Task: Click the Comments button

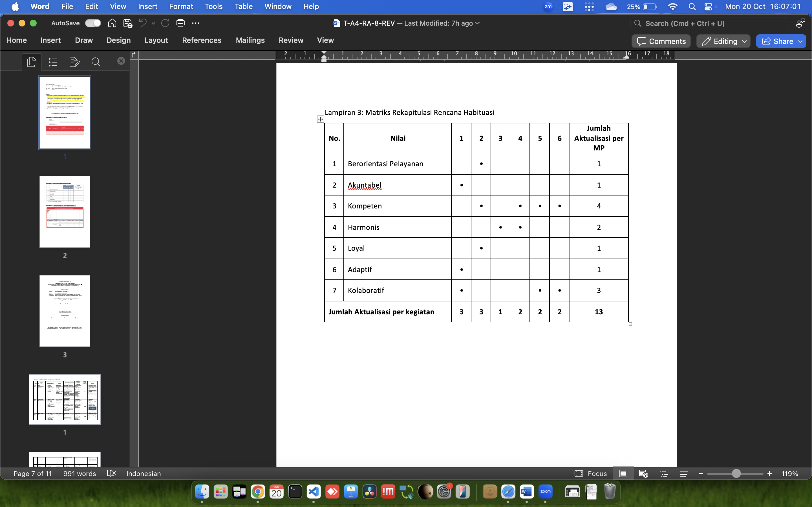Action: [661, 41]
